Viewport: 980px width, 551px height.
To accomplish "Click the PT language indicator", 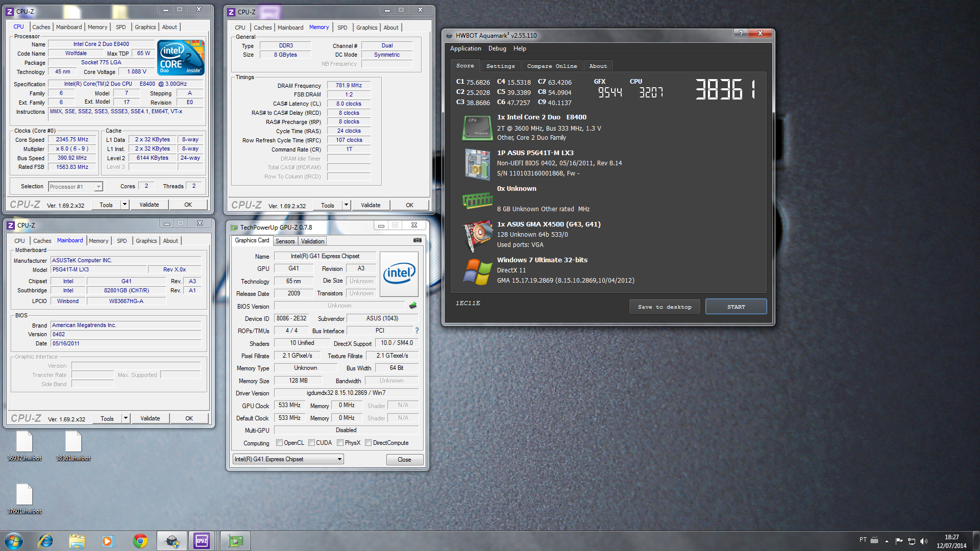I will pyautogui.click(x=863, y=540).
